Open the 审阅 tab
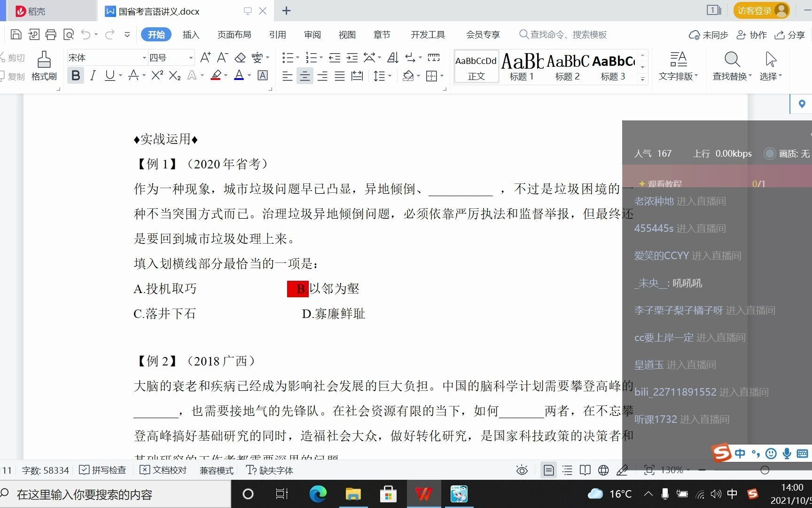The width and height of the screenshot is (812, 508). (312, 34)
